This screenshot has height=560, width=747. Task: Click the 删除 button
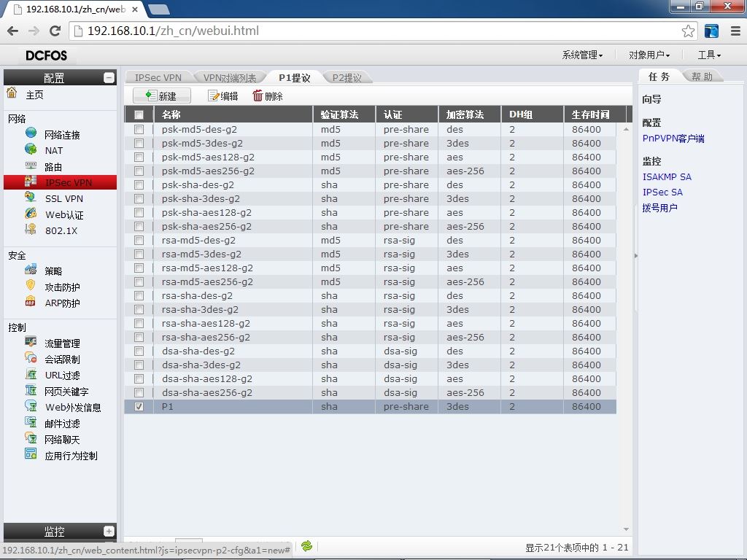coord(268,96)
